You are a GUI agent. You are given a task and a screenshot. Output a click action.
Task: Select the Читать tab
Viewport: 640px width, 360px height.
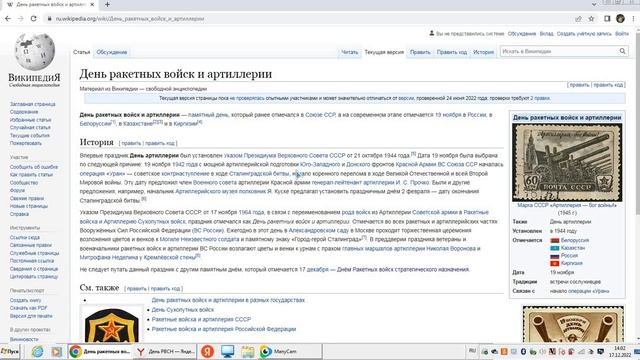(349, 52)
